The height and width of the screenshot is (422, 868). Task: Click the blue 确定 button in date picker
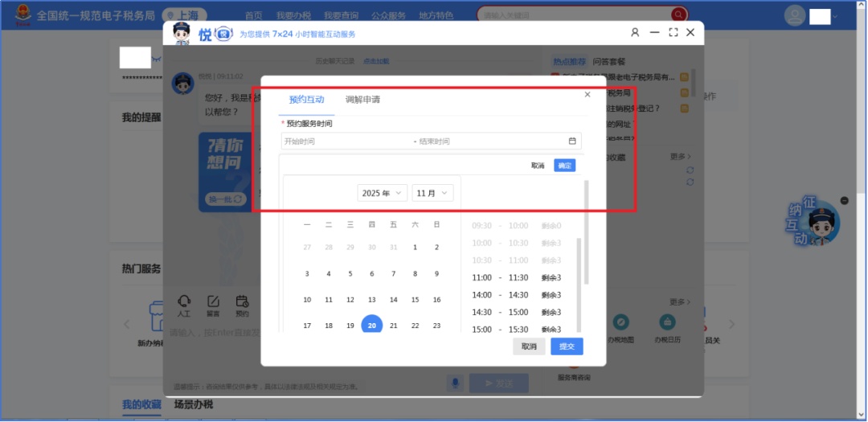pyautogui.click(x=564, y=166)
